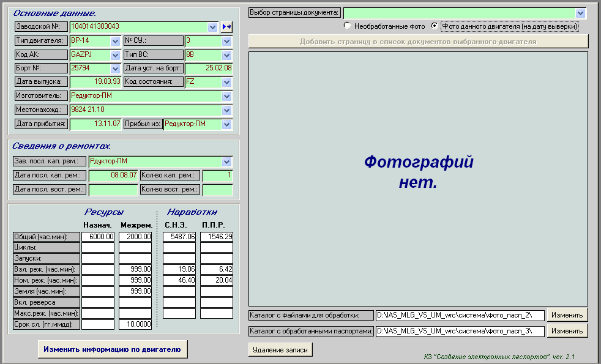Select Фото данного двигателя radio button

click(435, 26)
